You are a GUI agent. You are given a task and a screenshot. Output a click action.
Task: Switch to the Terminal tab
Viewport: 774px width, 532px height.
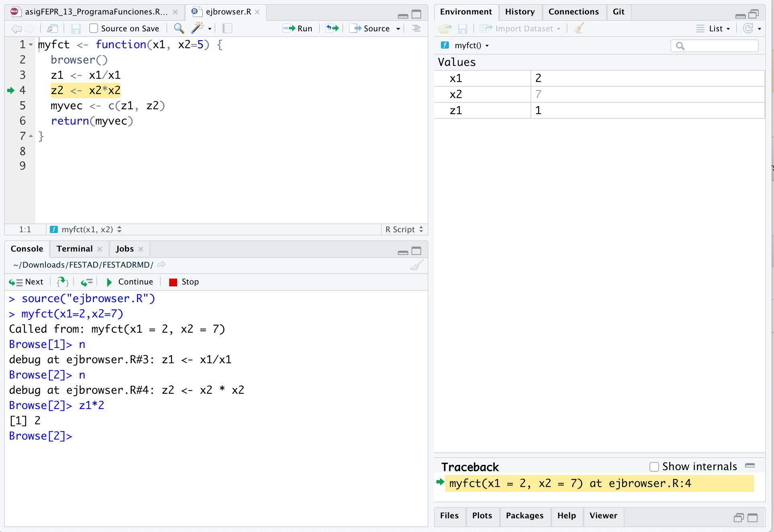point(74,249)
